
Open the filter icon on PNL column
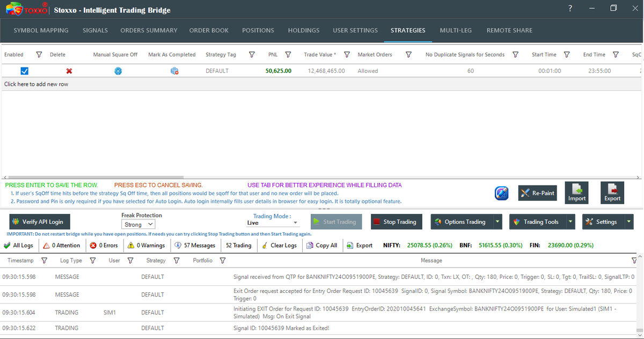288,55
